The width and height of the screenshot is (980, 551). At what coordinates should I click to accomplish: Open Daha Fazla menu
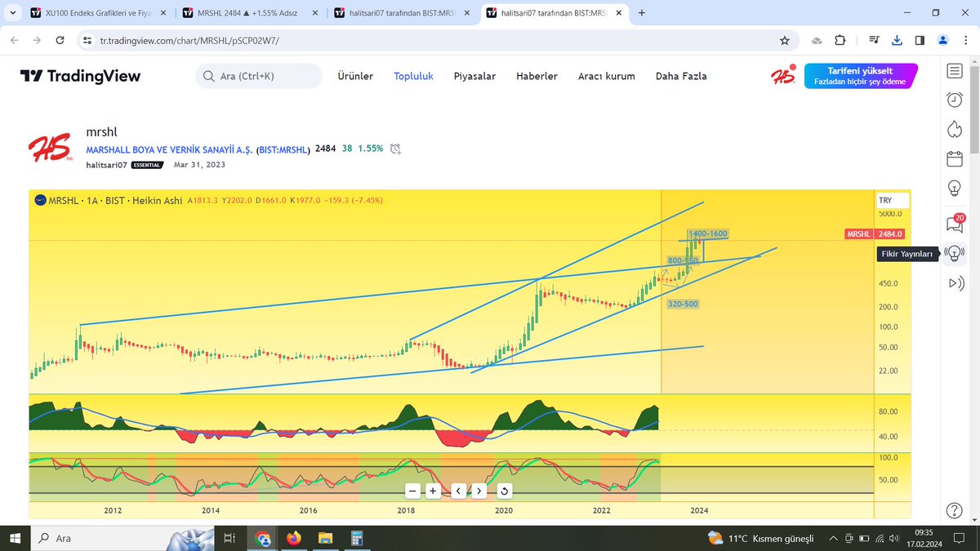[x=681, y=76]
